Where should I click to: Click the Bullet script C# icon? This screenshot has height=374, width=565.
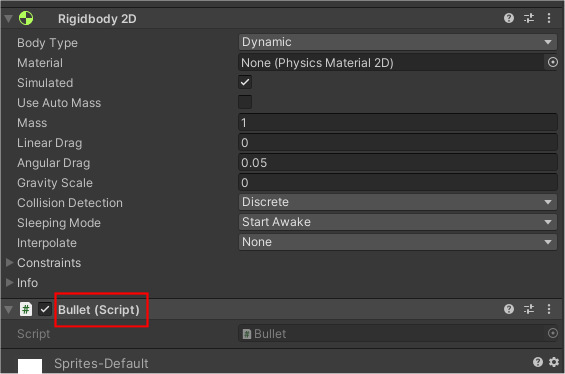point(26,309)
